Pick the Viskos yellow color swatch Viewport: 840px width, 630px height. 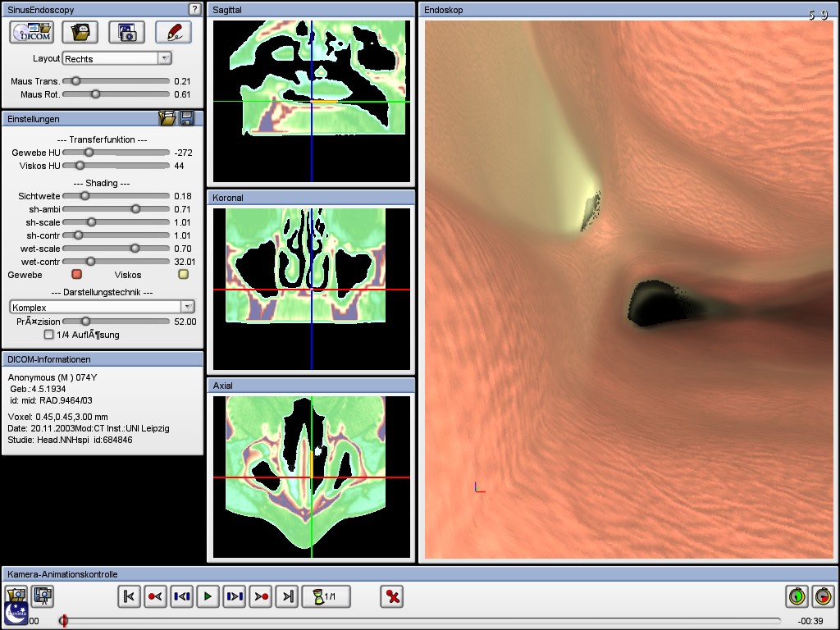(x=184, y=275)
